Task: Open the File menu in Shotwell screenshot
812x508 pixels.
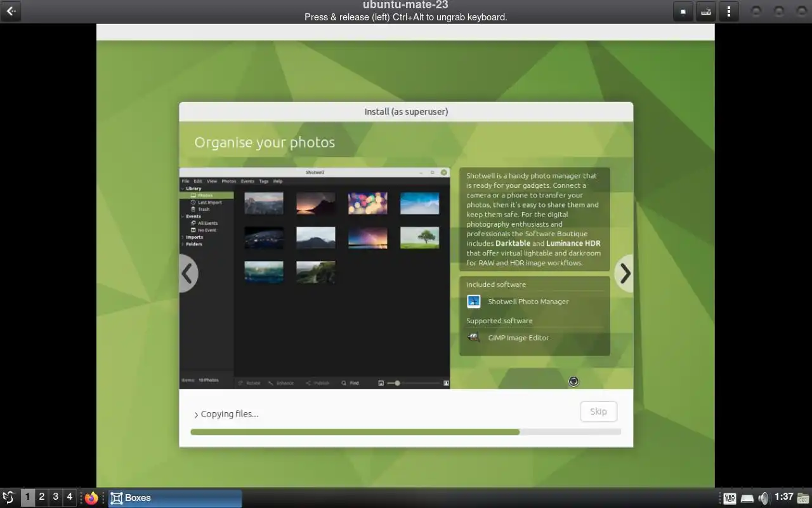Action: click(185, 181)
